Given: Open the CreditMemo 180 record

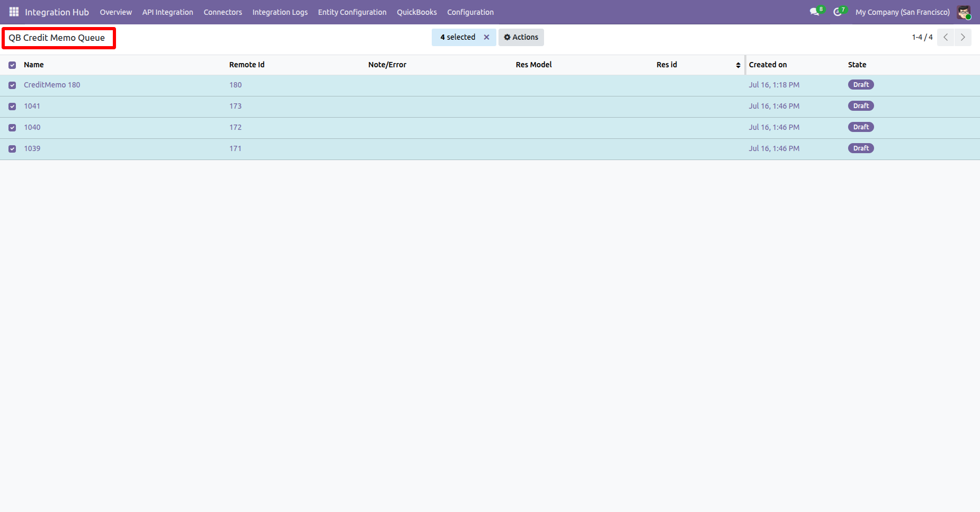Looking at the screenshot, I should [52, 85].
